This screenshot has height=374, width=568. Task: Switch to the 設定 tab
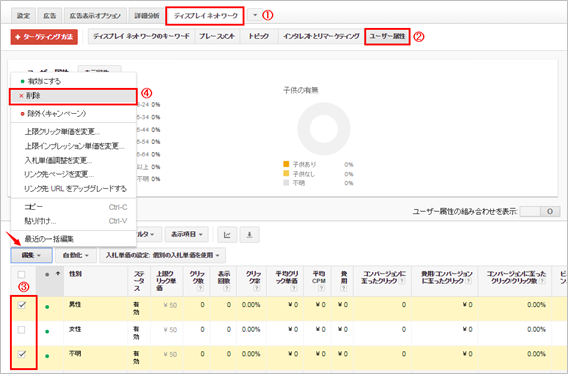tap(24, 16)
